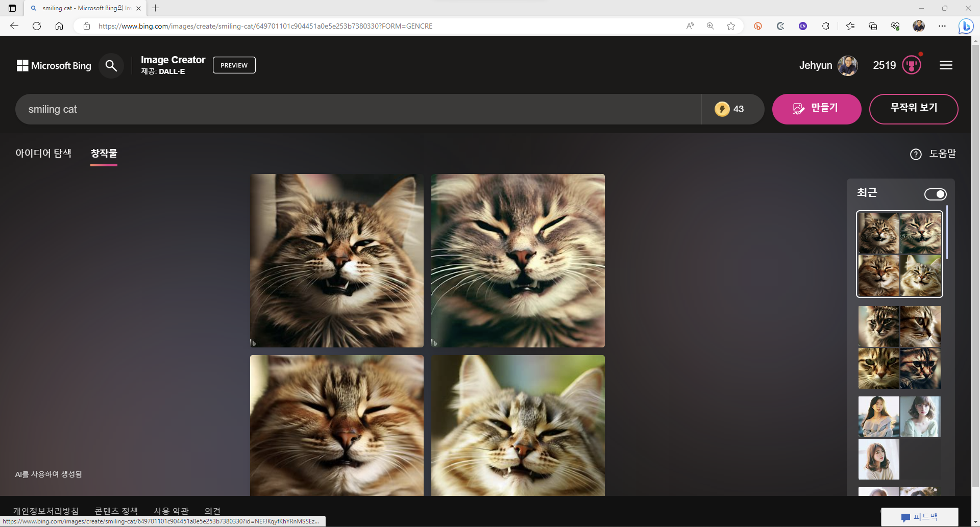Open the Bing sidebar button
The width and height of the screenshot is (980, 527).
pos(966,26)
